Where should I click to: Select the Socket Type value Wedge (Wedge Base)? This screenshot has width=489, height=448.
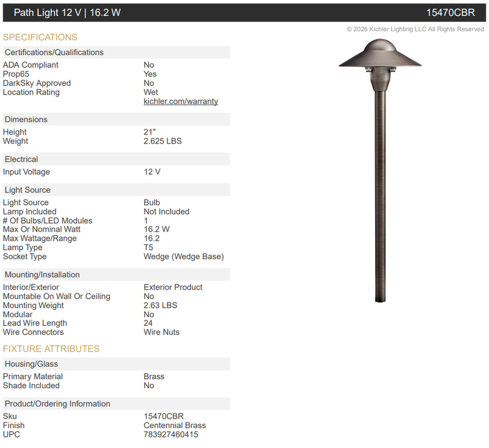click(184, 256)
